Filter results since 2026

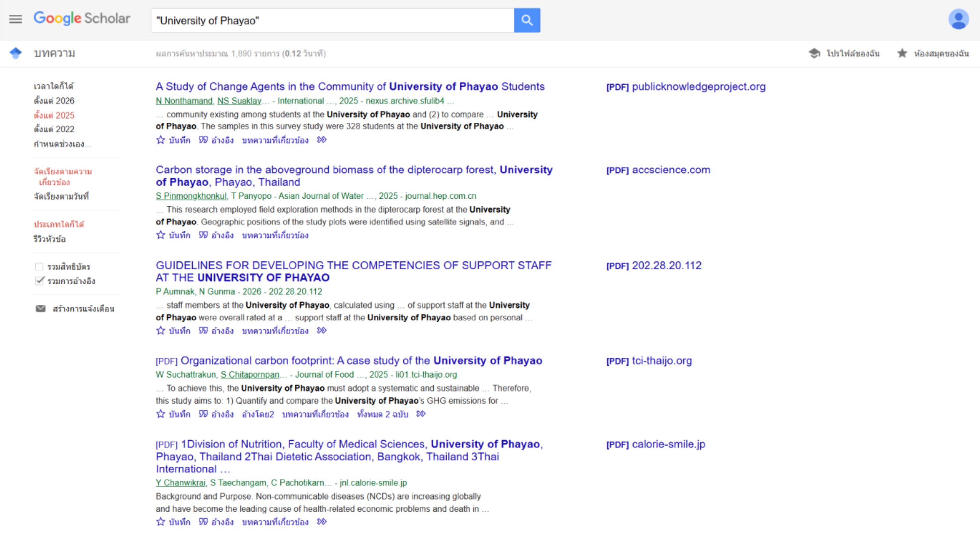pos(54,101)
